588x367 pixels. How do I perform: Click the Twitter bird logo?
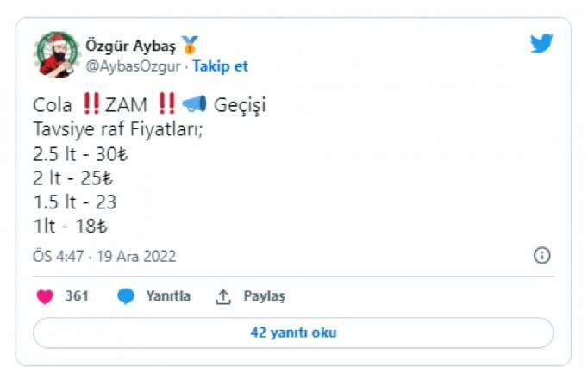pos(541,43)
